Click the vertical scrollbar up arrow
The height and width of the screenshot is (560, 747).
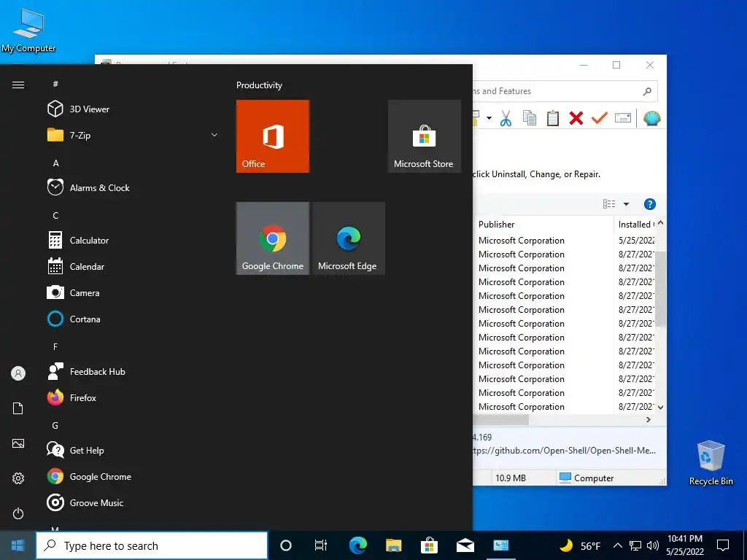coord(660,223)
